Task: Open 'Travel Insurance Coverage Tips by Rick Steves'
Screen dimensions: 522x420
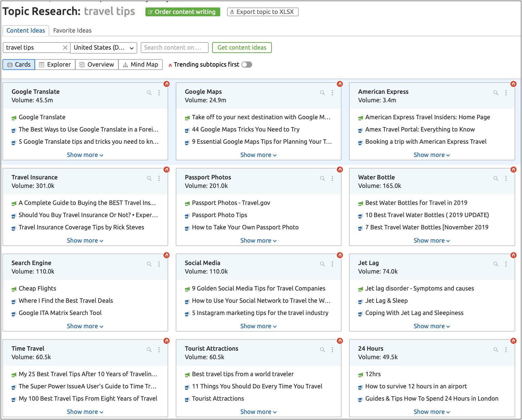Action: [x=82, y=227]
